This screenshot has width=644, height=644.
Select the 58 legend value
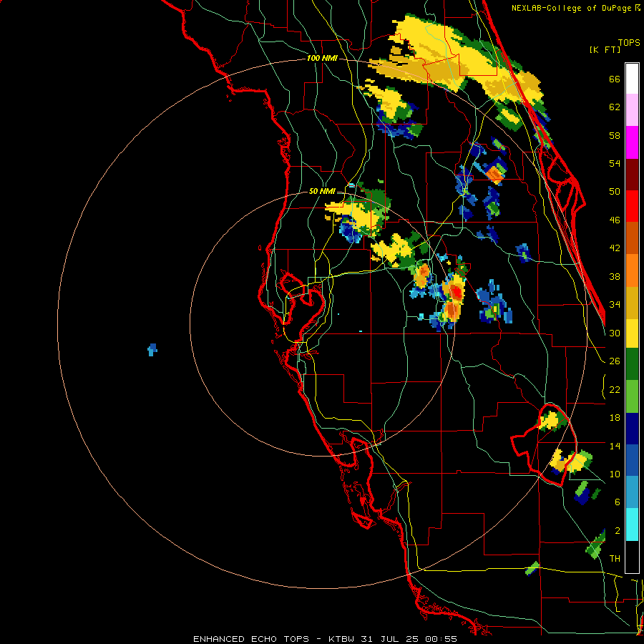(615, 135)
